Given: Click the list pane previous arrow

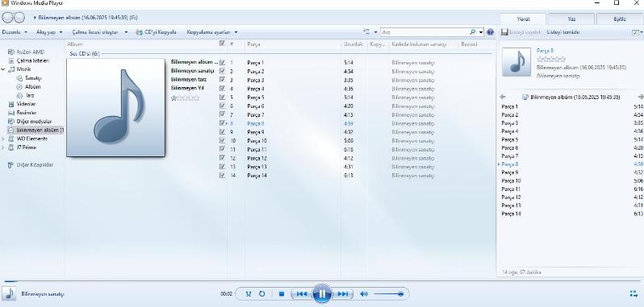Looking at the screenshot, I should tap(503, 97).
